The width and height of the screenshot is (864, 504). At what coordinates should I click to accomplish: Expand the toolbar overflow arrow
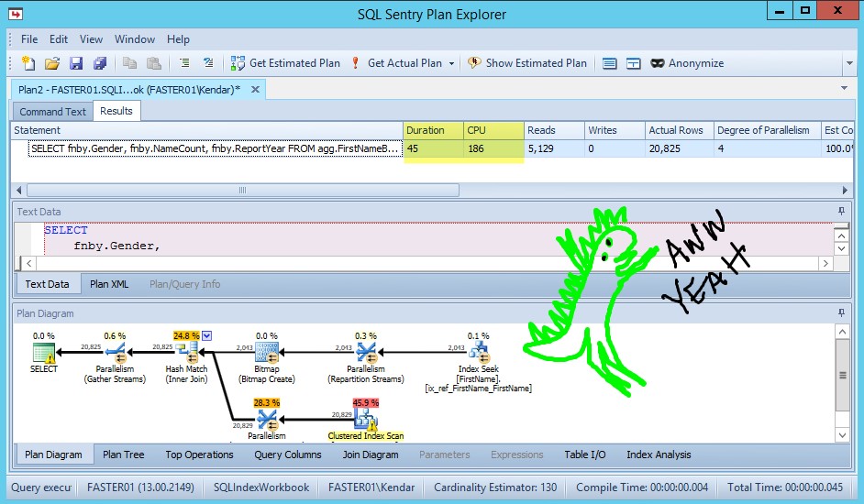[849, 64]
